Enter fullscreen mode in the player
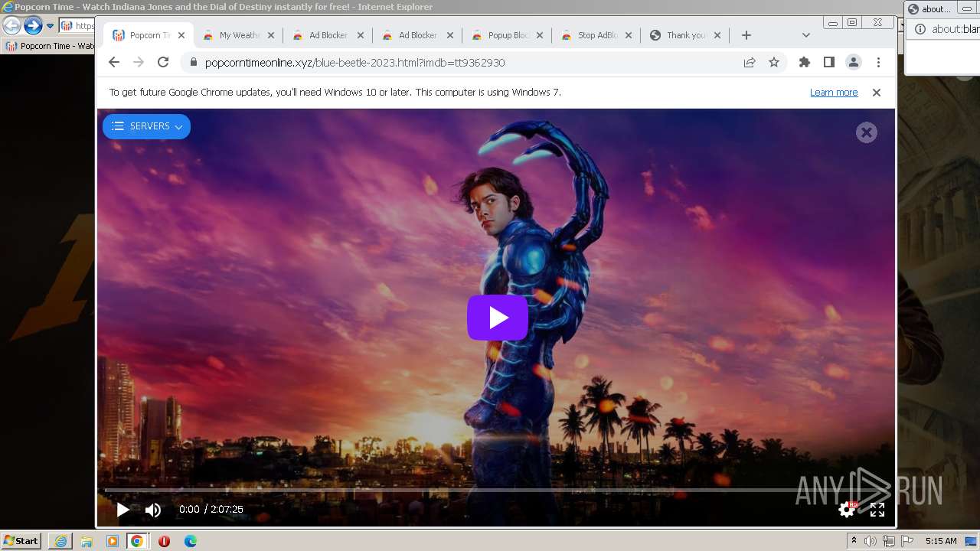The image size is (980, 551). pos(877,510)
